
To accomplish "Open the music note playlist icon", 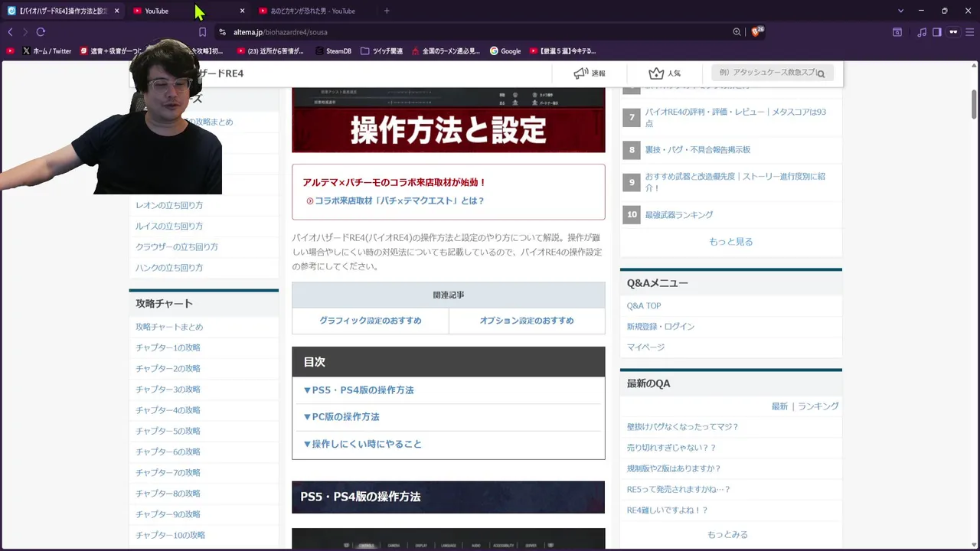I will [x=921, y=32].
